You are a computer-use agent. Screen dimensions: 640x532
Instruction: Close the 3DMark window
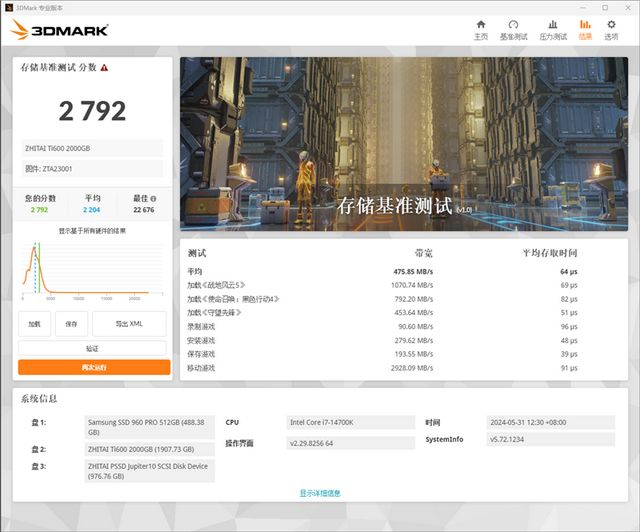[x=628, y=8]
